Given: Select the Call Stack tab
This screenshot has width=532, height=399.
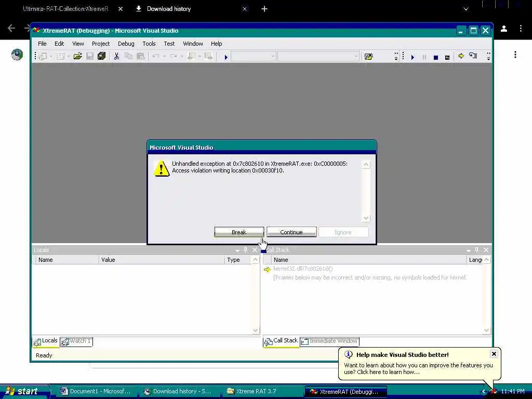Looking at the screenshot, I should [x=281, y=341].
